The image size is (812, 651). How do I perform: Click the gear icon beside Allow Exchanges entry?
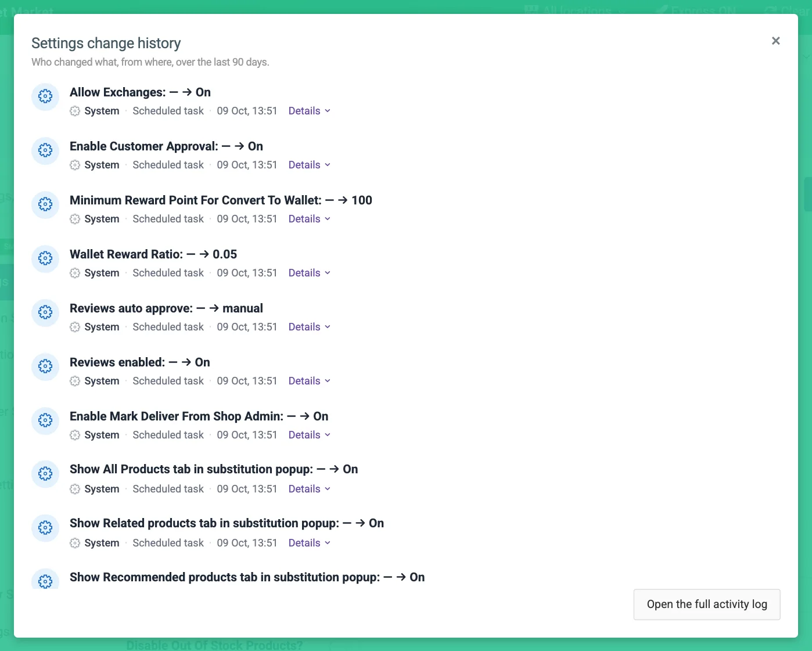click(45, 96)
